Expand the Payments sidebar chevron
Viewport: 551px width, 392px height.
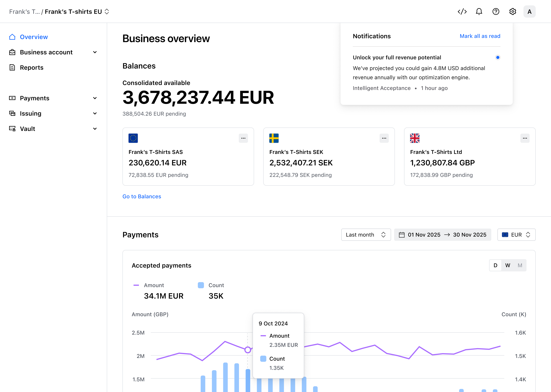pyautogui.click(x=95, y=98)
